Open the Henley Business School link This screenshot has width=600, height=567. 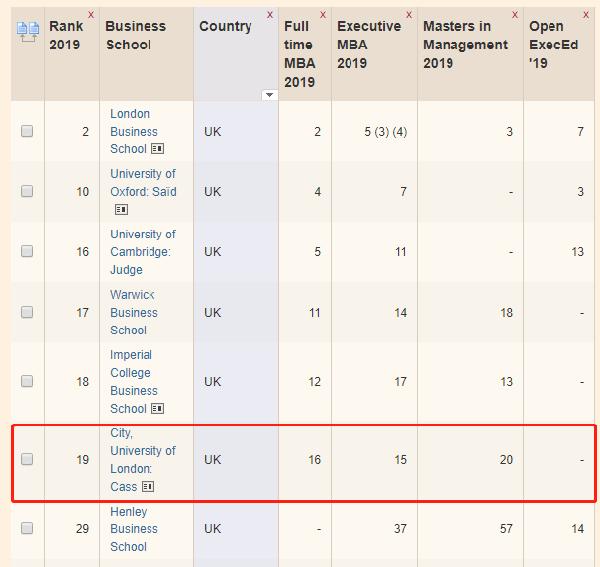[x=134, y=529]
